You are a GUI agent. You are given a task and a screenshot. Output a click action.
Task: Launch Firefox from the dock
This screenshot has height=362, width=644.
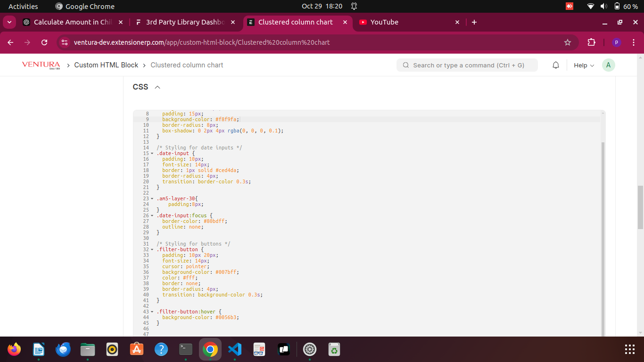(x=14, y=349)
